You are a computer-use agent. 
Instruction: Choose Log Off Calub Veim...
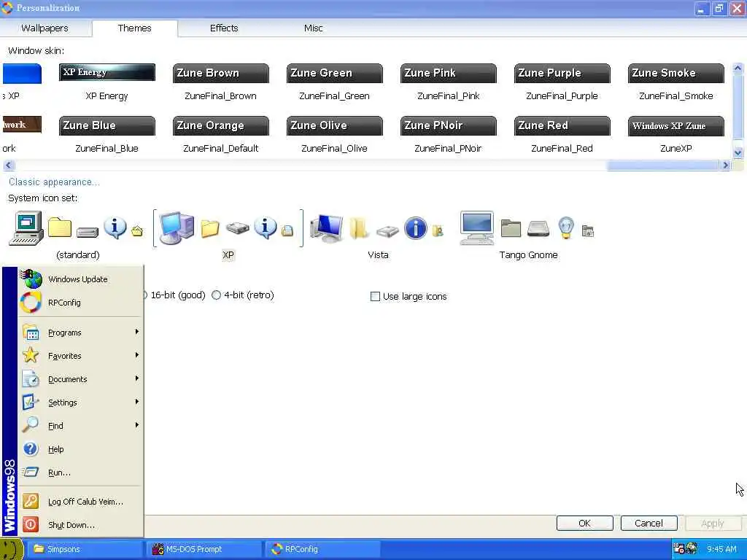[x=81, y=502]
